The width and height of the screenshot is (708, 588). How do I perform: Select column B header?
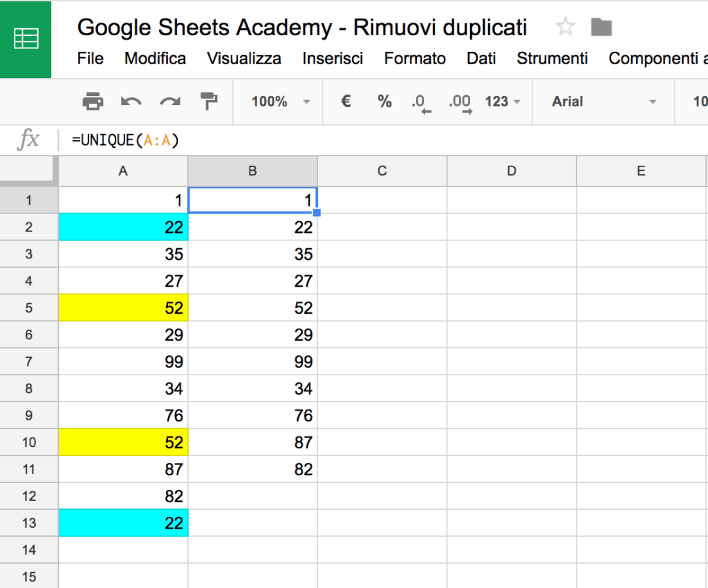(253, 171)
